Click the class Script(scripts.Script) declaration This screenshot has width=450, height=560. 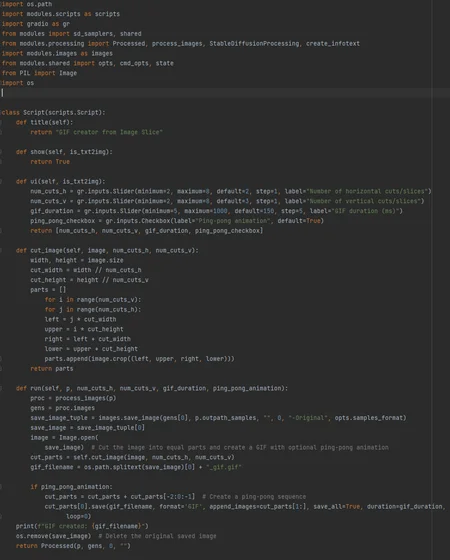pos(53,112)
